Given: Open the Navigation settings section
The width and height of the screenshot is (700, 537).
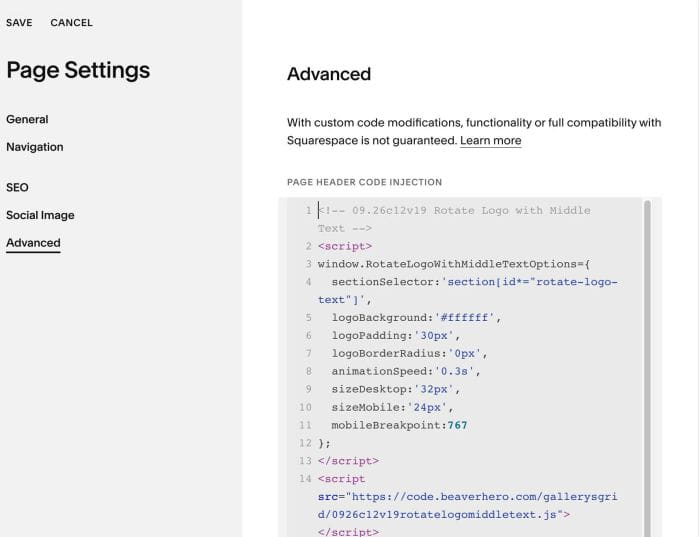Looking at the screenshot, I should point(35,147).
